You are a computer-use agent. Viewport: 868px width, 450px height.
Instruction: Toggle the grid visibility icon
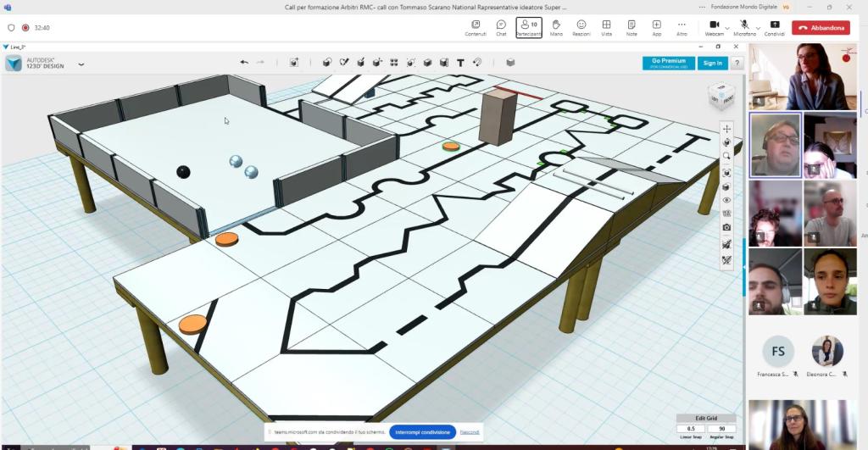click(726, 214)
